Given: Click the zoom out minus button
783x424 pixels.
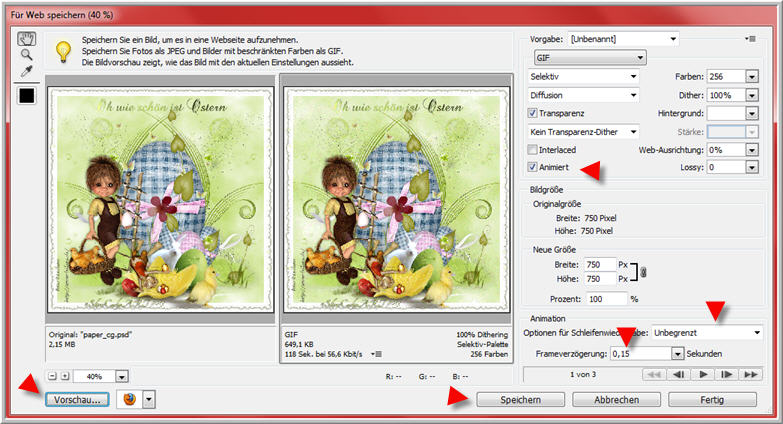Looking at the screenshot, I should pos(53,376).
